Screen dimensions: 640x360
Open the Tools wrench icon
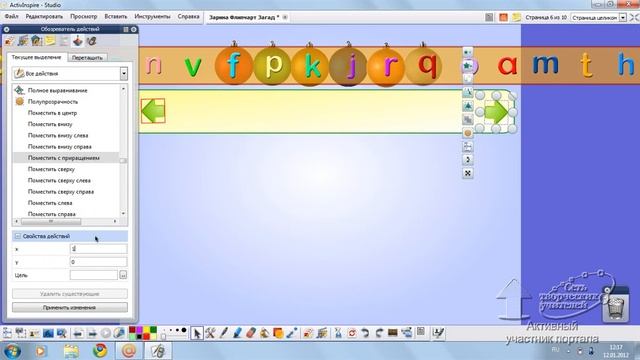(x=210, y=333)
